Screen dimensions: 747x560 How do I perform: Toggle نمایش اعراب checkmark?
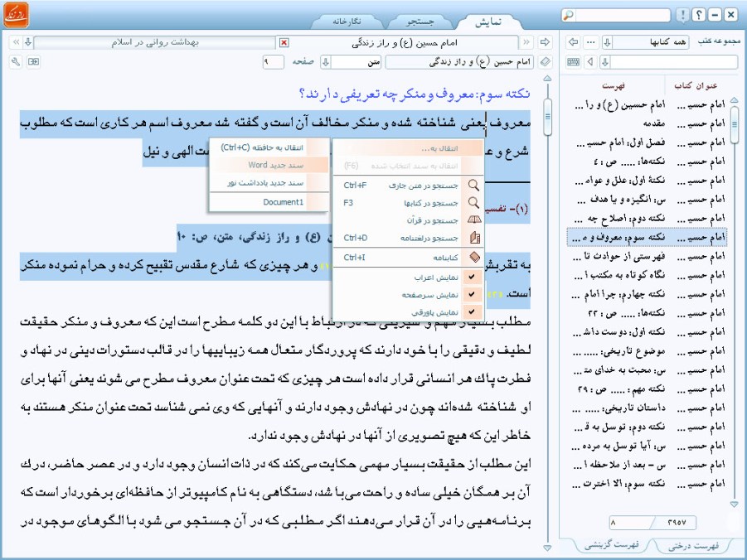pyautogui.click(x=472, y=278)
